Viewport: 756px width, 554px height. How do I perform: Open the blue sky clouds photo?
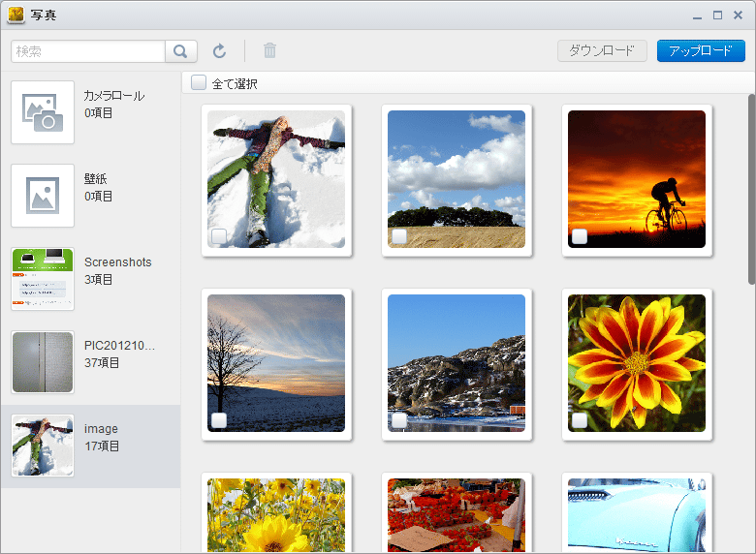[x=457, y=179]
